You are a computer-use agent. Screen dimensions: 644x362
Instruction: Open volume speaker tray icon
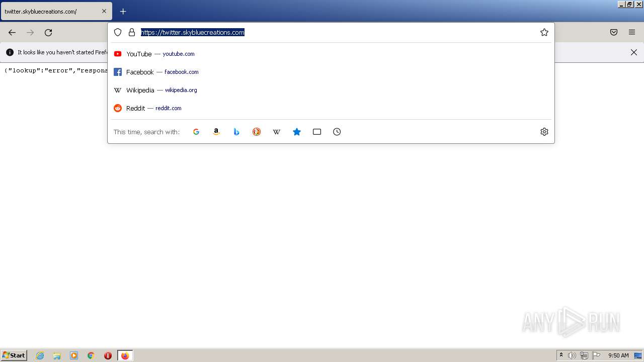(572, 355)
